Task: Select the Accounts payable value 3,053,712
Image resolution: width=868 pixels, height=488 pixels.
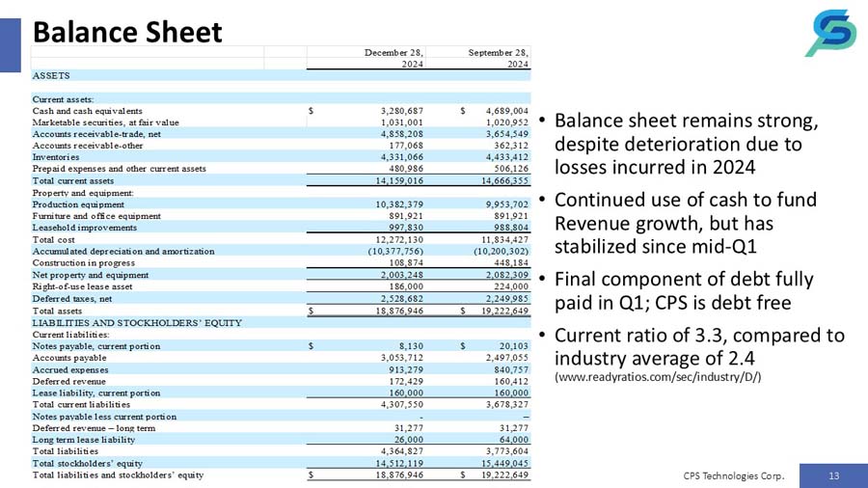Action: pos(397,357)
